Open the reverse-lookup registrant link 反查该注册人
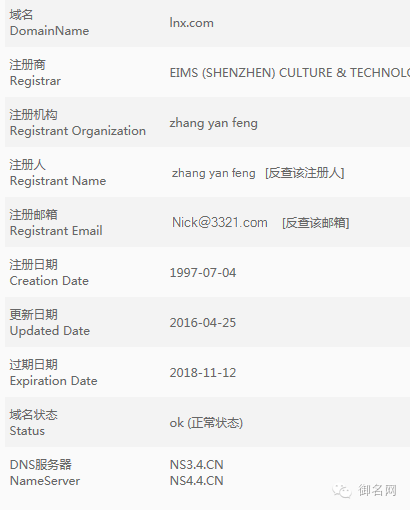Screen dimensions: 410x510 pos(305,173)
